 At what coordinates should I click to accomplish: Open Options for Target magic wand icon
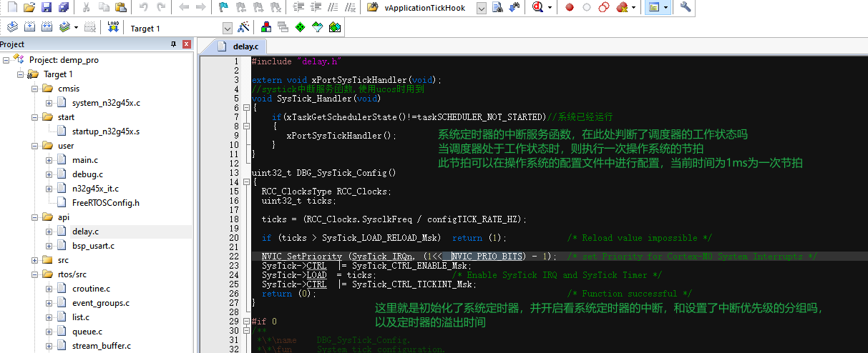coord(244,28)
